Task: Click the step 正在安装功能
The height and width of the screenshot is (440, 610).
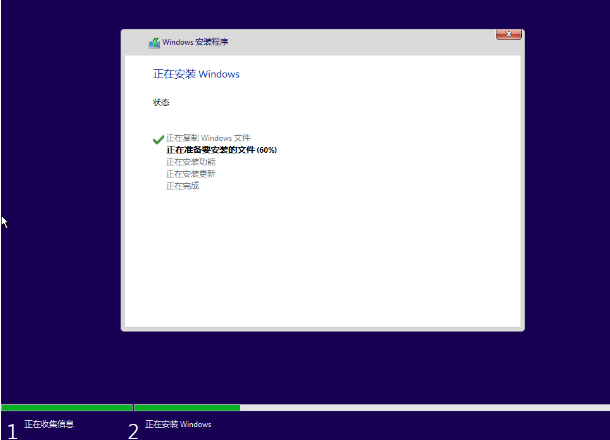Action: 191,162
